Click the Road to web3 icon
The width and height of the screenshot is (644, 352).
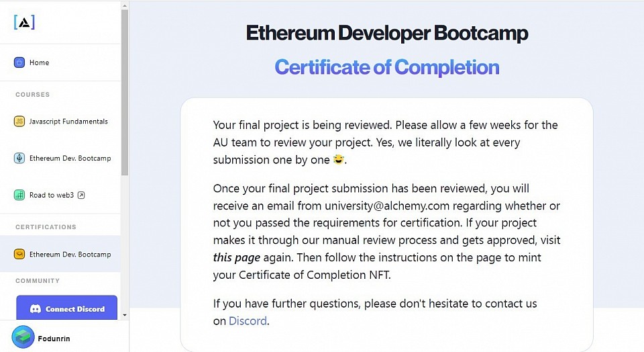pyautogui.click(x=19, y=195)
